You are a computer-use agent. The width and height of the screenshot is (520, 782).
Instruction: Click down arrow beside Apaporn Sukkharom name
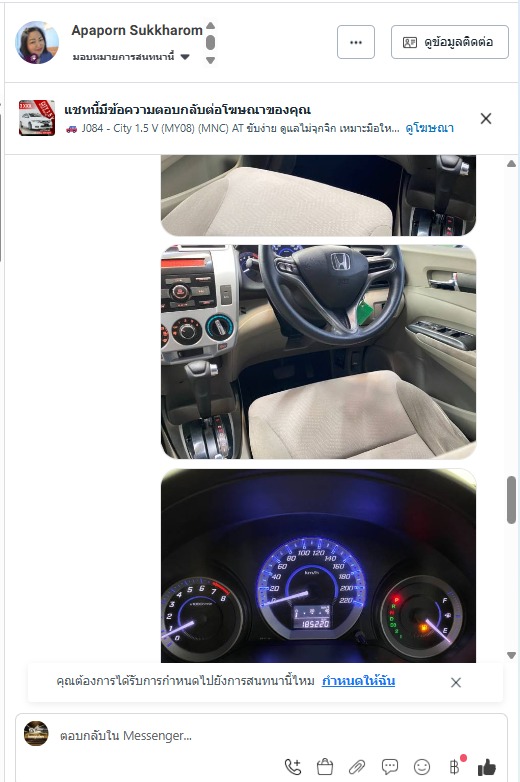210,60
